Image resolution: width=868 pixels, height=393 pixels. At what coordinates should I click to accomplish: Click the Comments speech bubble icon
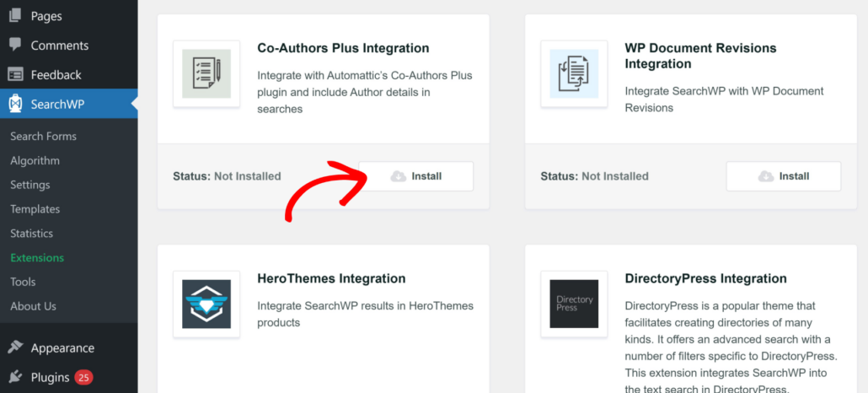15,45
